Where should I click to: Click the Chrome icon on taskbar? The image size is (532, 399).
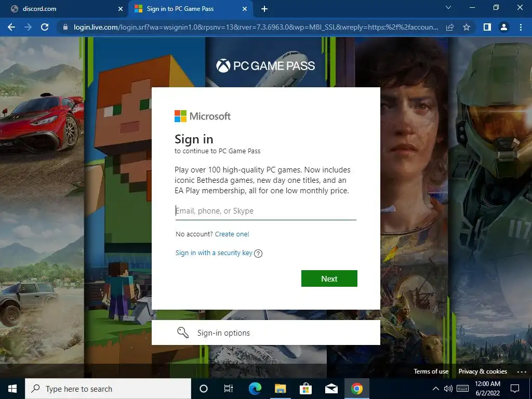pos(356,389)
